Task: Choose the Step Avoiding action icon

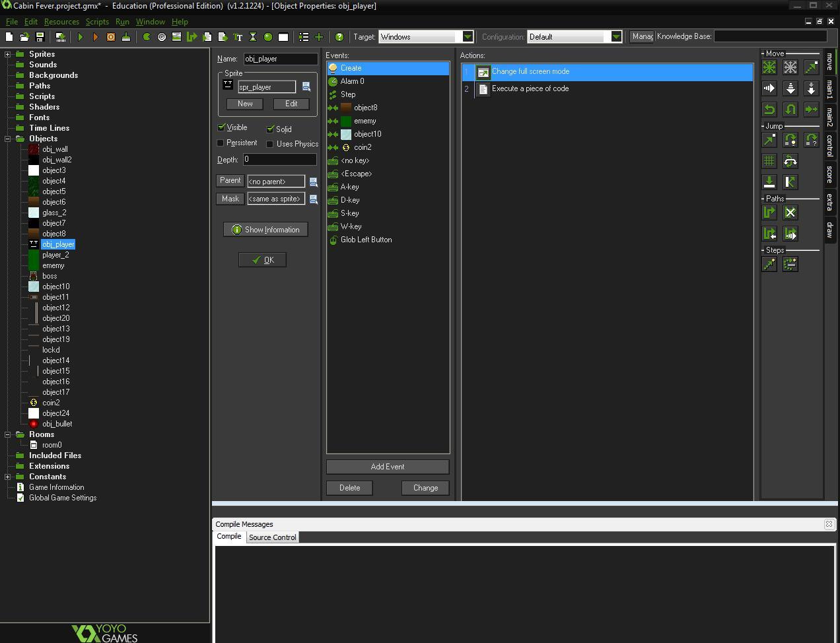Action: [790, 264]
